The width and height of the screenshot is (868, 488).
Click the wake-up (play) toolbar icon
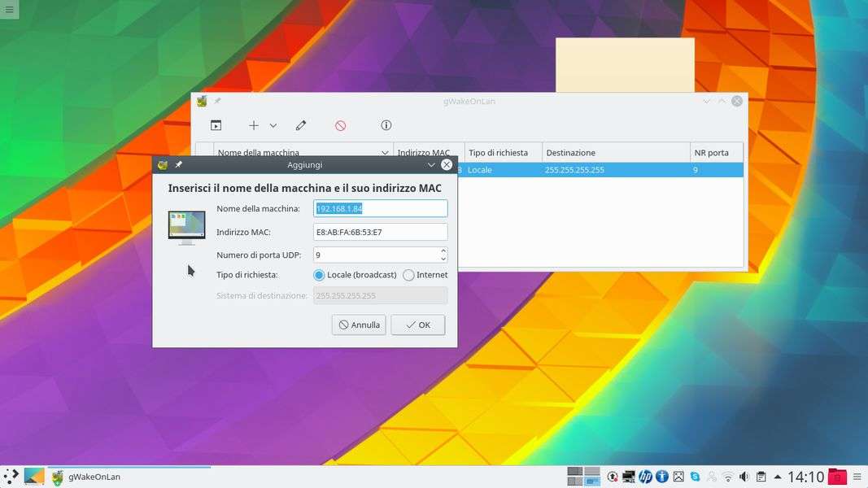pos(216,125)
